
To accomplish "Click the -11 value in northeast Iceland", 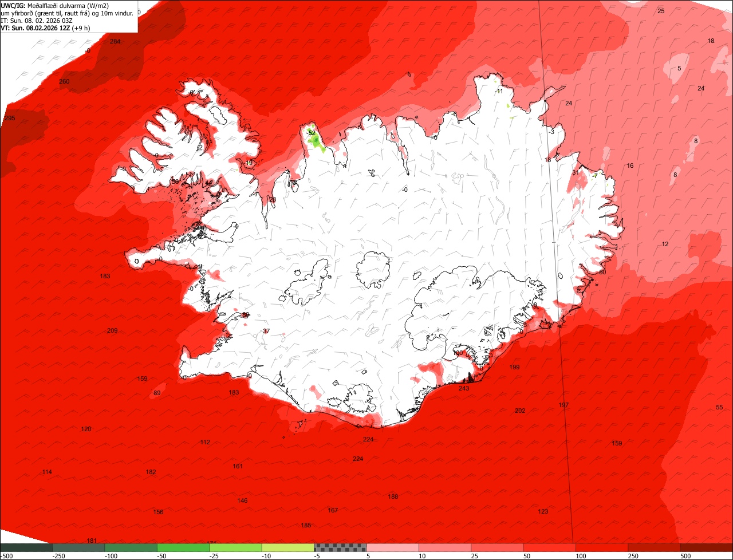I will click(x=499, y=92).
